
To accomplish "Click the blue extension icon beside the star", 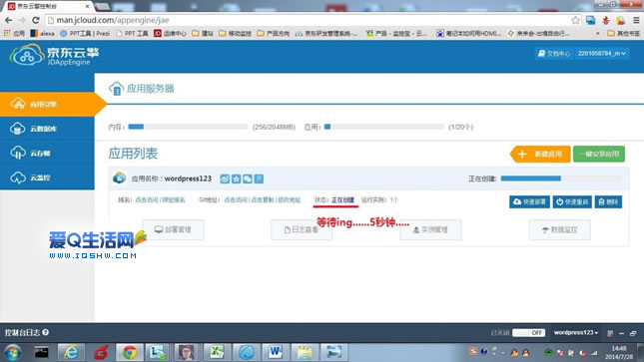I will point(591,20).
